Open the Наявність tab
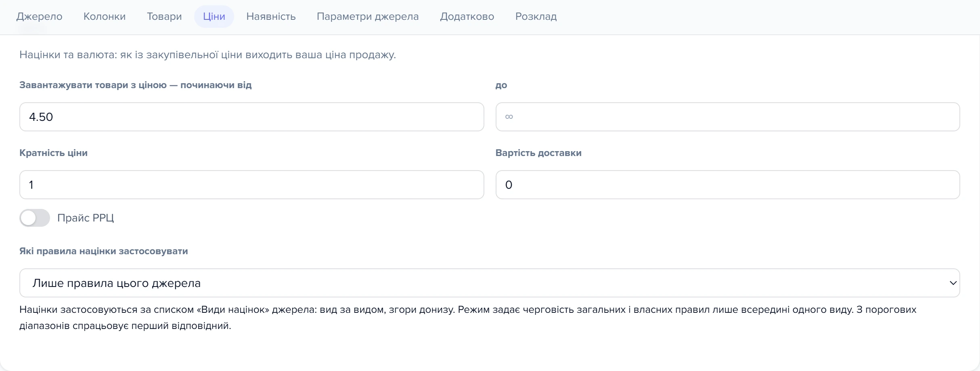Viewport: 980px width, 371px height. click(x=271, y=17)
